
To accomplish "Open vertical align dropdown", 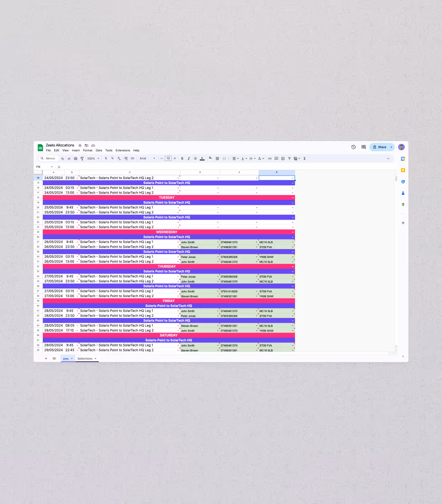I will tap(244, 158).
